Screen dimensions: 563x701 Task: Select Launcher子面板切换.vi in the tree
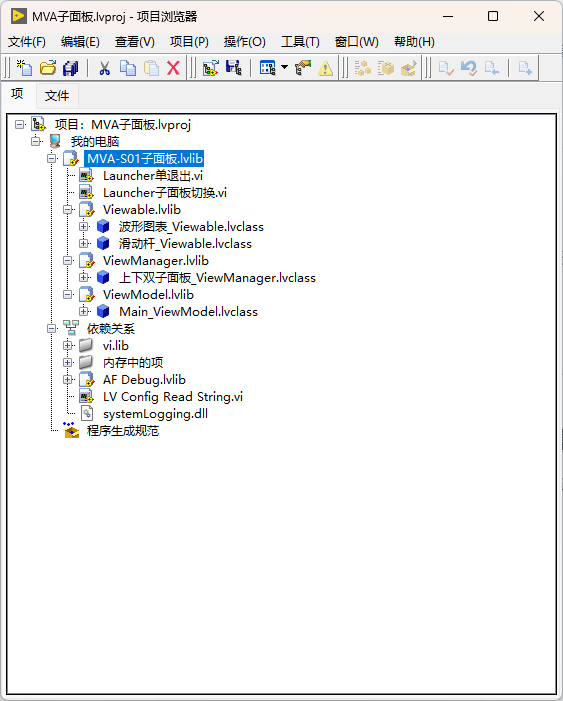click(165, 193)
